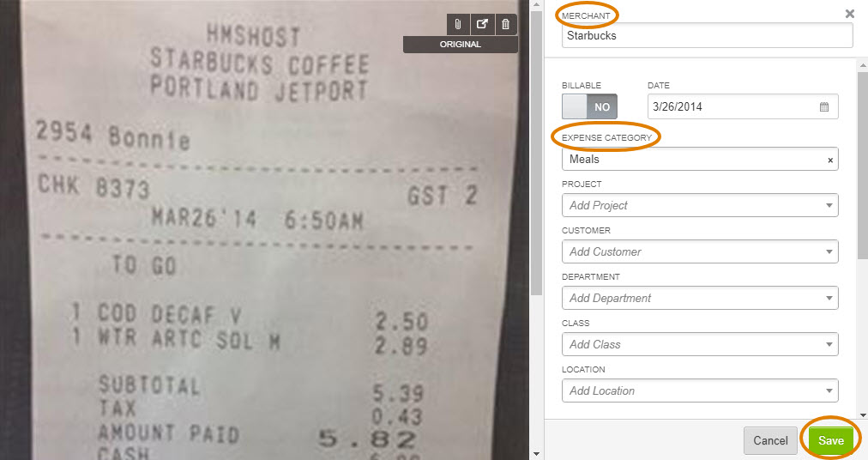Click the receipt viewer scroll down arrow
The height and width of the screenshot is (460, 868).
536,454
